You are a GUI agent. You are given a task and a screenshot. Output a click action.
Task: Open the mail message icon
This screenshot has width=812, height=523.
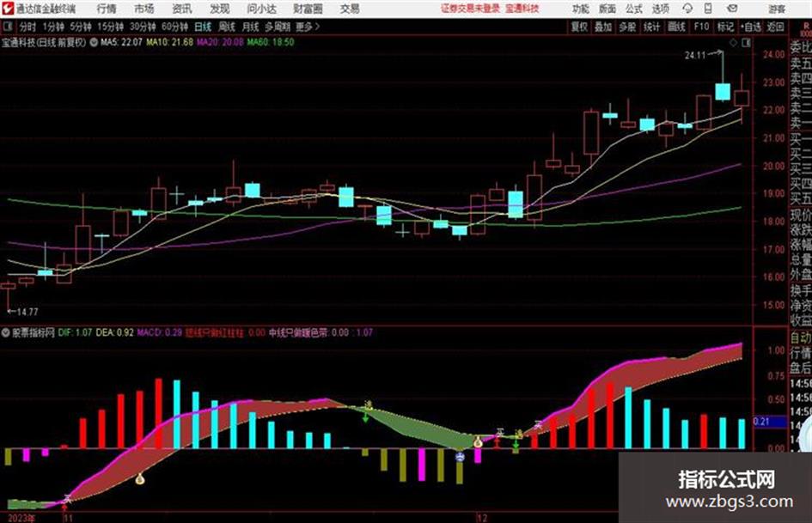pyautogui.click(x=732, y=9)
